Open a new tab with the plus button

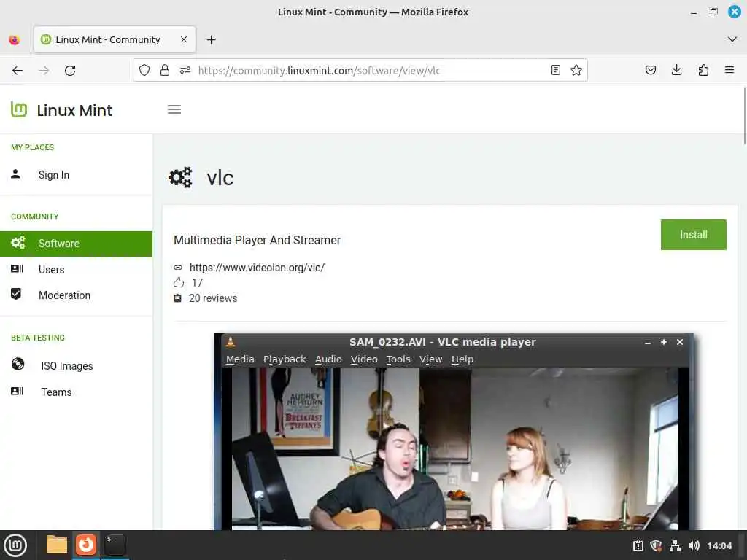[x=211, y=39]
